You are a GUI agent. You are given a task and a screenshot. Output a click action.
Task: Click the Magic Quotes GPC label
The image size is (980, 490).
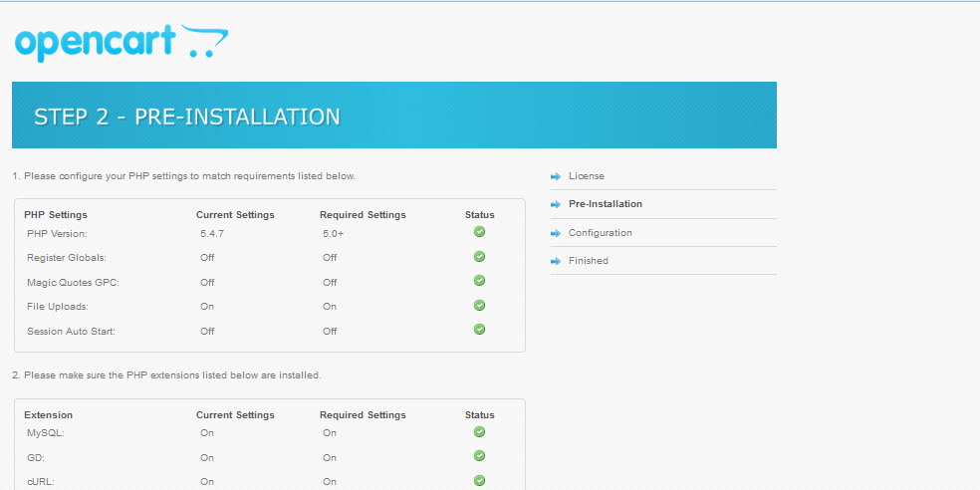click(73, 283)
